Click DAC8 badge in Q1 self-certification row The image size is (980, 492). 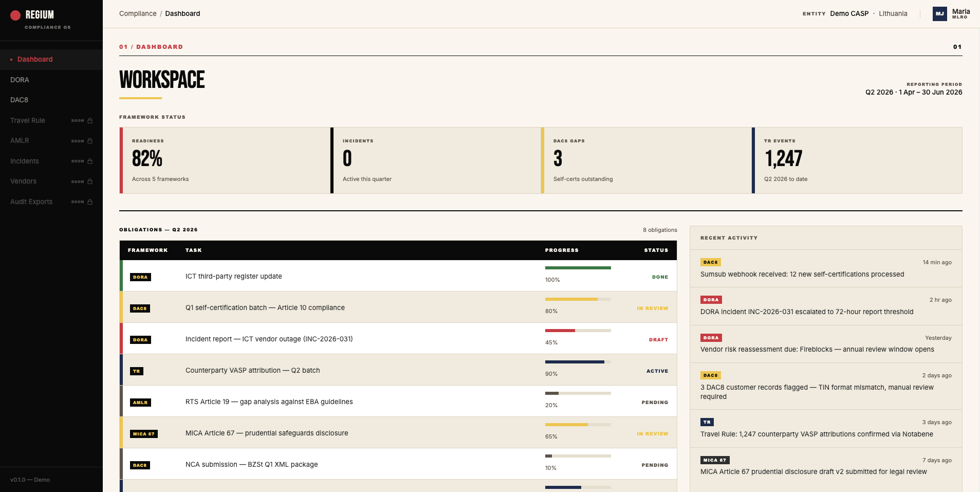[140, 308]
